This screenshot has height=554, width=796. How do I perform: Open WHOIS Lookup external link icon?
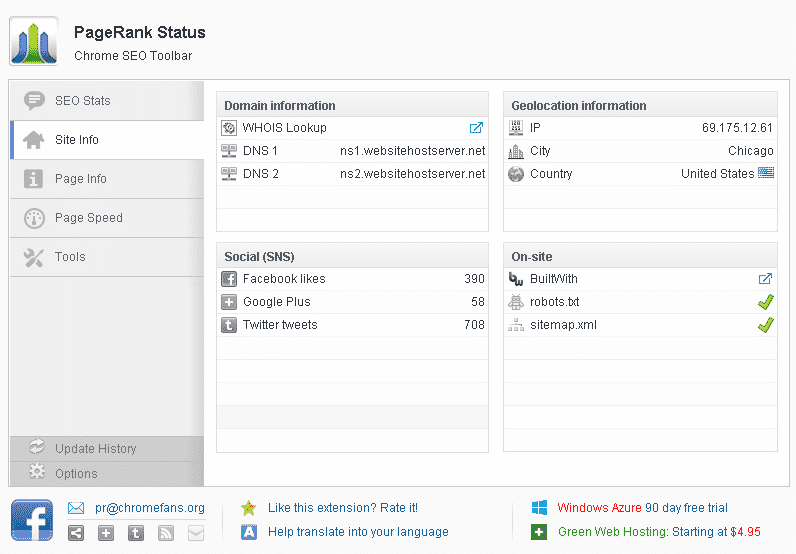[476, 127]
